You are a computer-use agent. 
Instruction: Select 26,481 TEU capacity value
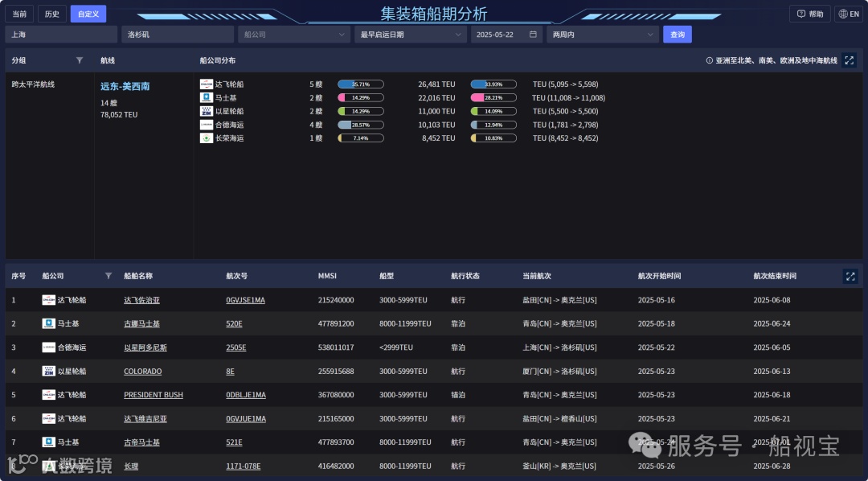436,84
